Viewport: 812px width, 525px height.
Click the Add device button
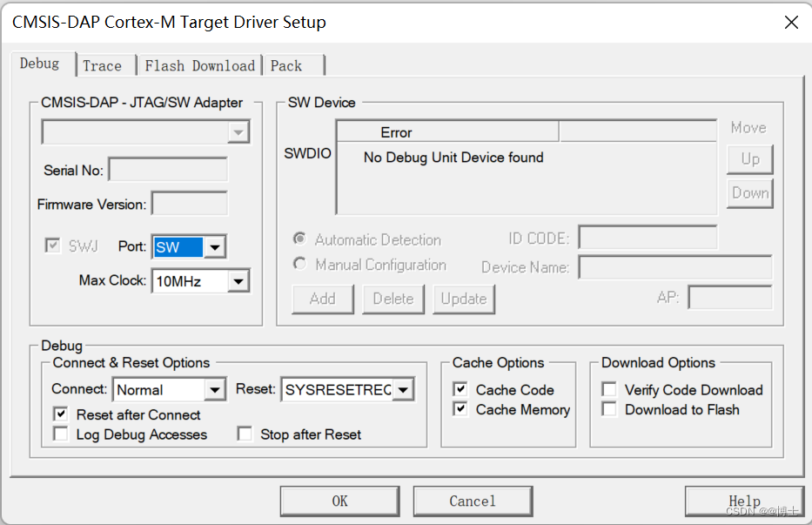[323, 299]
